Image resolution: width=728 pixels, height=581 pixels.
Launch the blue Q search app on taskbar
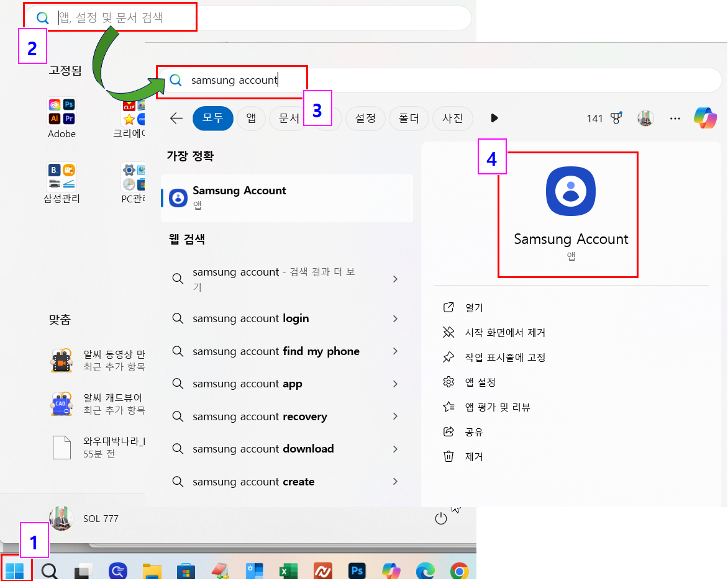(118, 571)
